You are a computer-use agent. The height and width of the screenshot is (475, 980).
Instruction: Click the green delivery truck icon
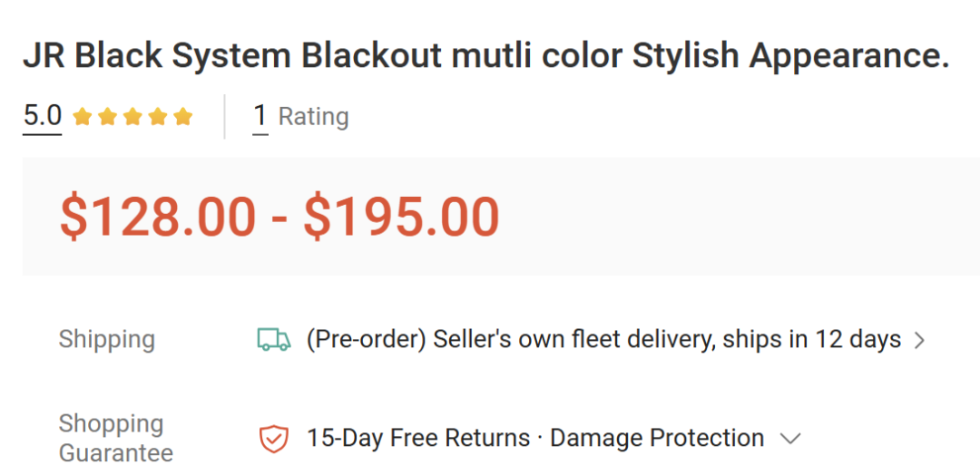click(274, 340)
